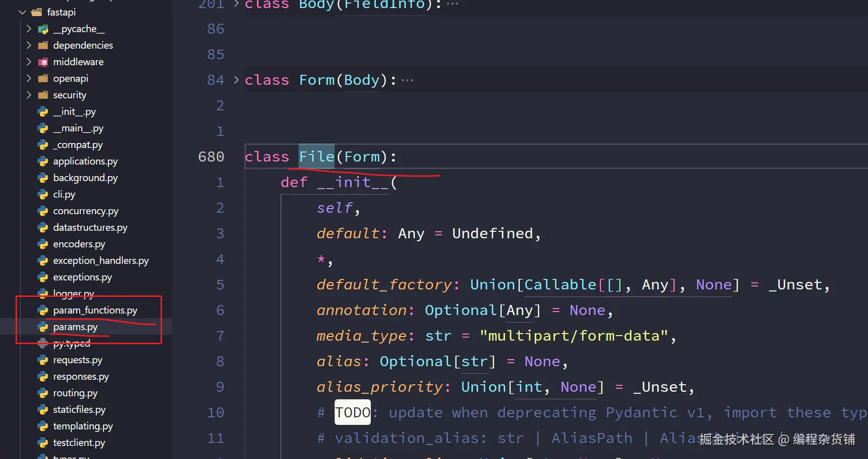Open py.typed in the file tree
868x459 pixels.
pyautogui.click(x=72, y=343)
